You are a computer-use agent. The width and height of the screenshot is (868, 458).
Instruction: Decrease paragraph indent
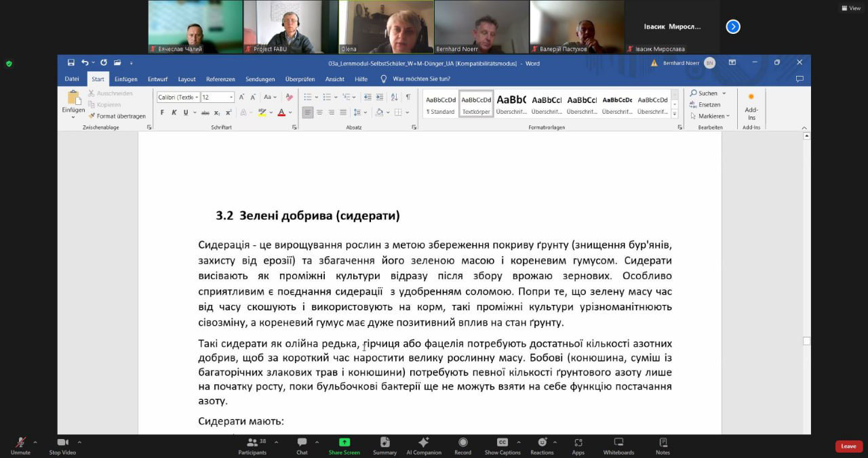pyautogui.click(x=368, y=97)
